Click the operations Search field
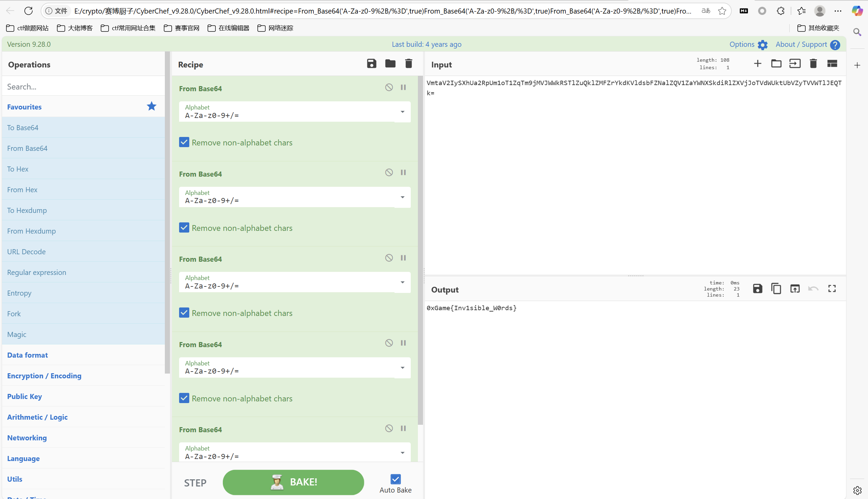 pyautogui.click(x=83, y=86)
